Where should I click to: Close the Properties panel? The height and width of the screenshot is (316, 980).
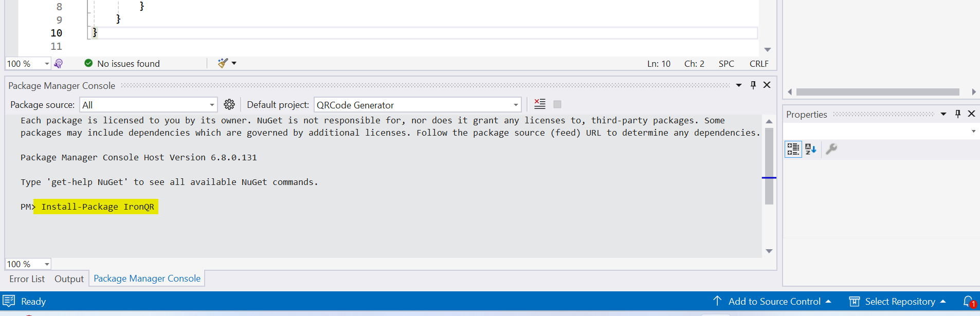971,114
